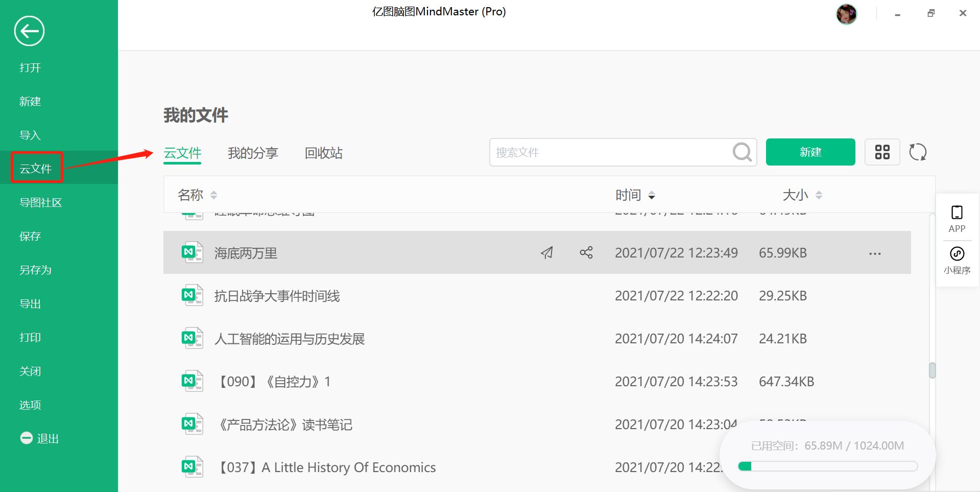The width and height of the screenshot is (980, 492).
Task: Open file 抗日战争大事件时间线
Action: click(277, 296)
